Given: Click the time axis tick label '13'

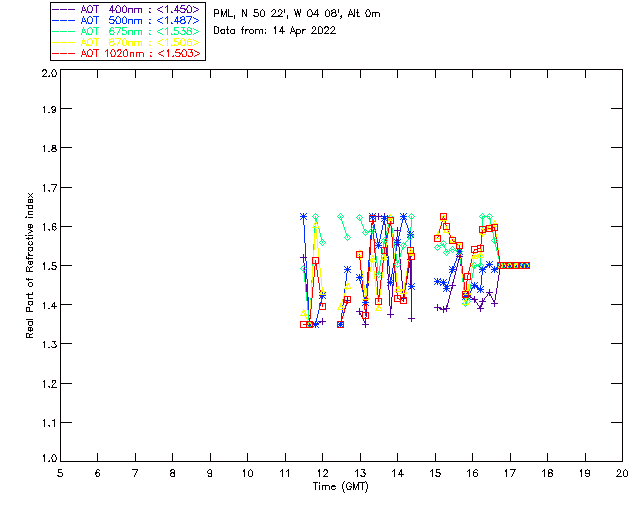Looking at the screenshot, I should 360,473.
